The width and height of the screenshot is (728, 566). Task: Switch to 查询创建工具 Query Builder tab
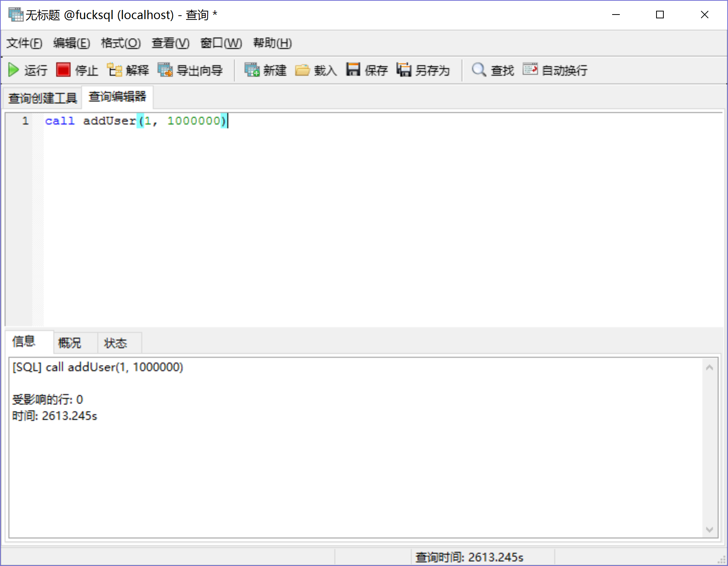[43, 98]
